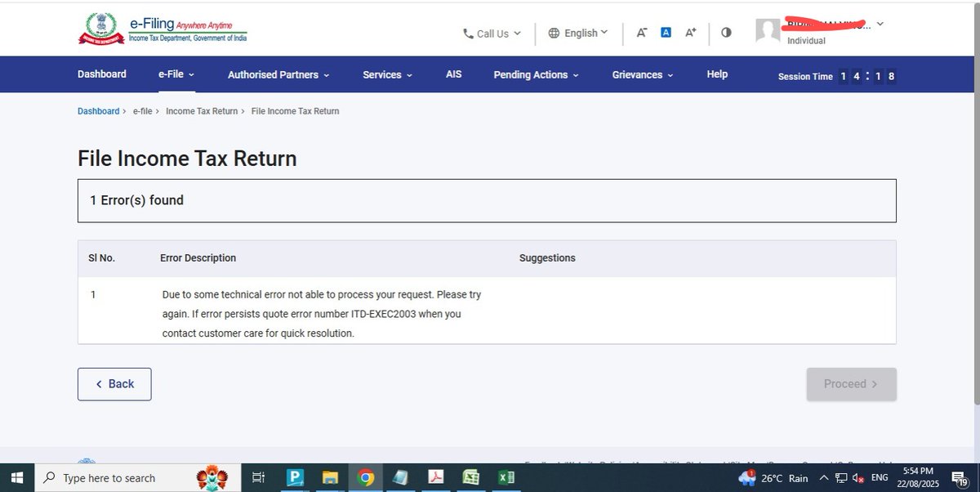Click the Proceed button

tap(851, 384)
